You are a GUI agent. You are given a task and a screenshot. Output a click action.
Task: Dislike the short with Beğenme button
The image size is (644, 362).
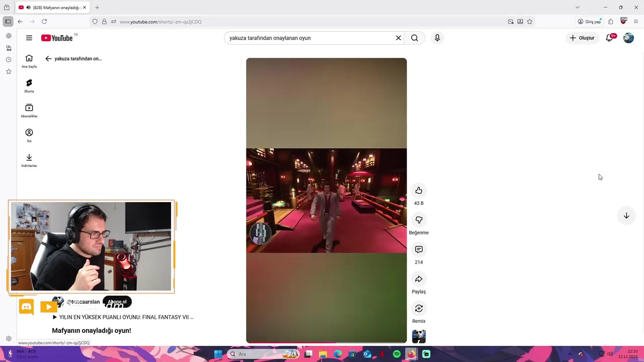coord(419,220)
